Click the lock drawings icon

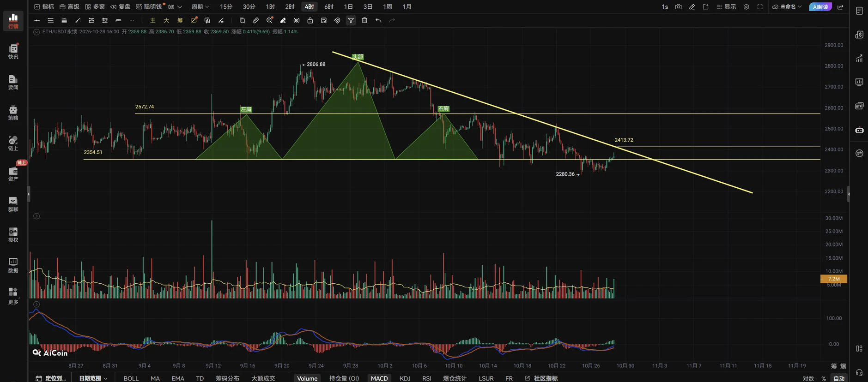[x=310, y=20]
